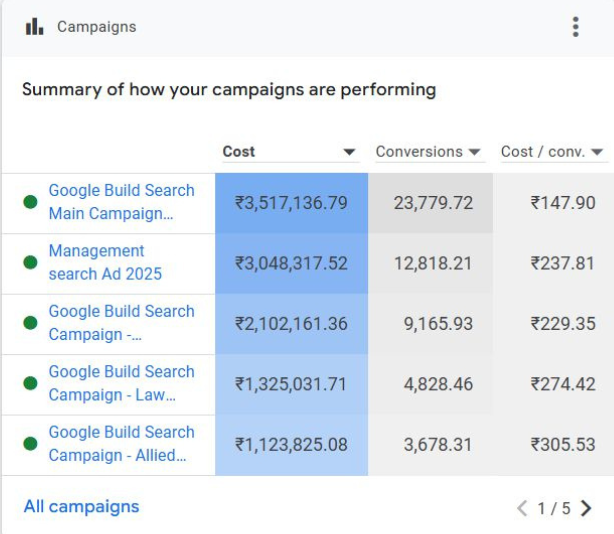Image resolution: width=614 pixels, height=534 pixels.
Task: Open the three-dot card options menu
Action: coord(575,27)
